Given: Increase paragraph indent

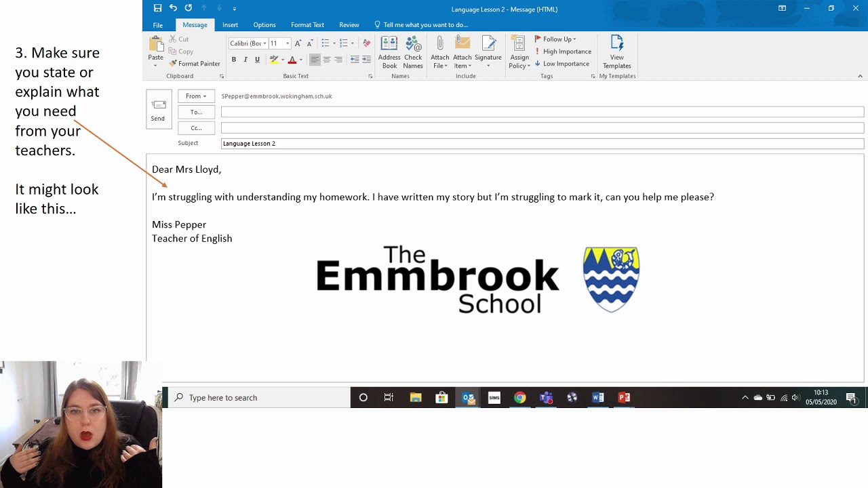Looking at the screenshot, I should pos(367,60).
